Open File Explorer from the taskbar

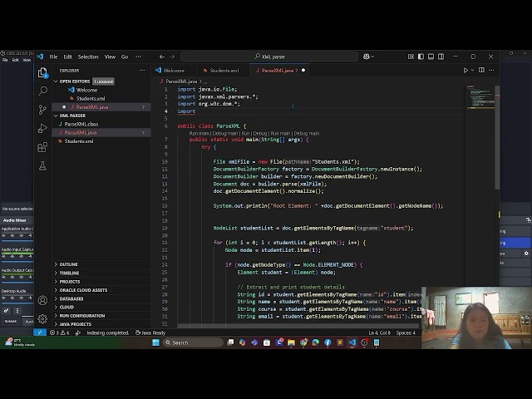[291, 342]
